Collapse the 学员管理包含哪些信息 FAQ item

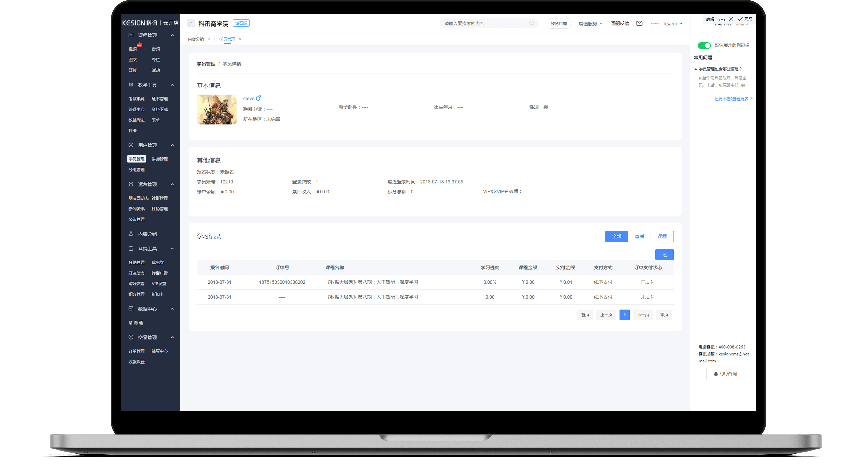[718, 69]
